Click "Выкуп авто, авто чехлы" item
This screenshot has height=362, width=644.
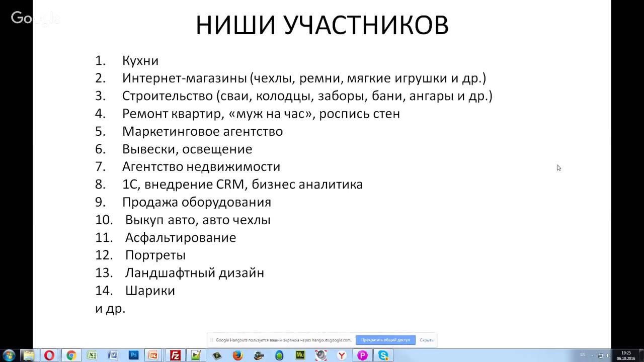pyautogui.click(x=198, y=220)
